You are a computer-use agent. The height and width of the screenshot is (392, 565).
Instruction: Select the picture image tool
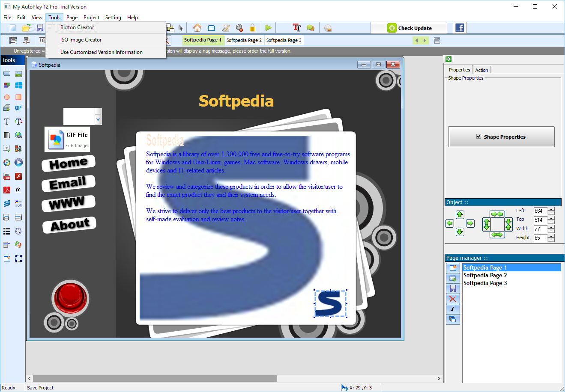(x=18, y=74)
